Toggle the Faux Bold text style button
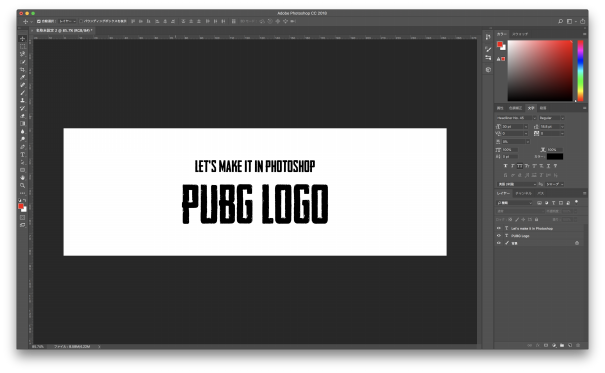 coord(505,166)
